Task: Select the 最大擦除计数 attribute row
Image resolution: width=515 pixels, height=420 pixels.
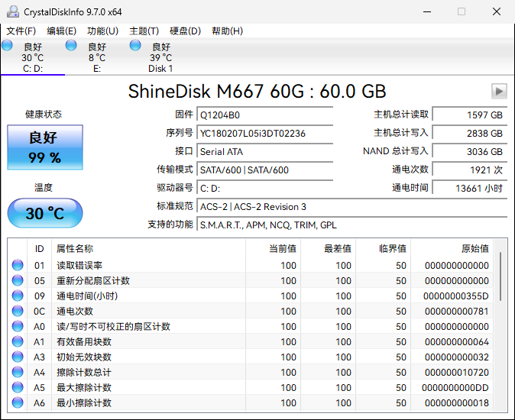Action: [x=251, y=387]
